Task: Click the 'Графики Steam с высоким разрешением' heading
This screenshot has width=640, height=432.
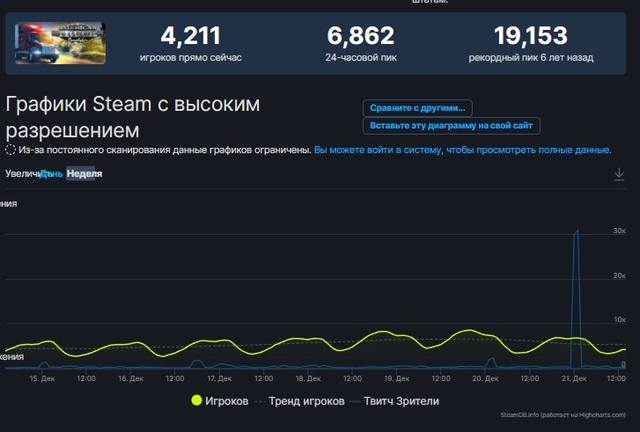Action: pyautogui.click(x=133, y=117)
